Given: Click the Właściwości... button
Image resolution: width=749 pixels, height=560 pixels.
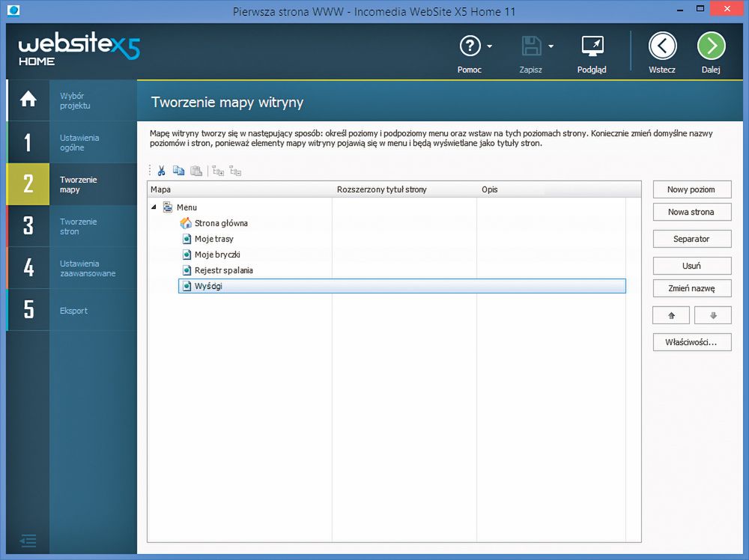Looking at the screenshot, I should tap(691, 342).
